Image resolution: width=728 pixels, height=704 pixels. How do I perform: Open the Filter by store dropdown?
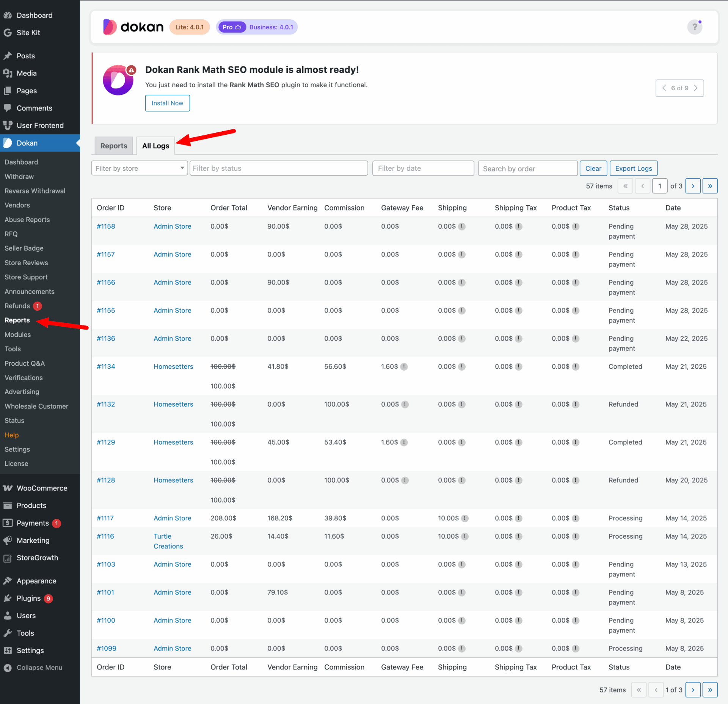pos(139,168)
